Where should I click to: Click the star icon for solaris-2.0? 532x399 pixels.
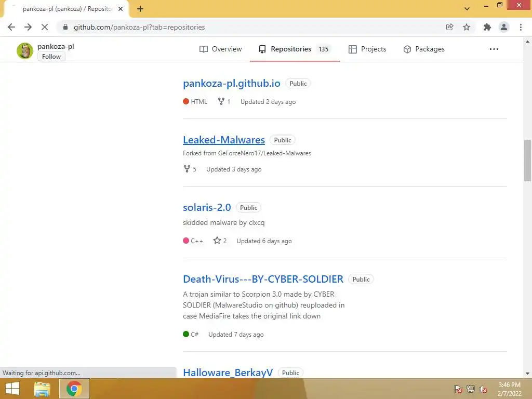[x=217, y=241]
